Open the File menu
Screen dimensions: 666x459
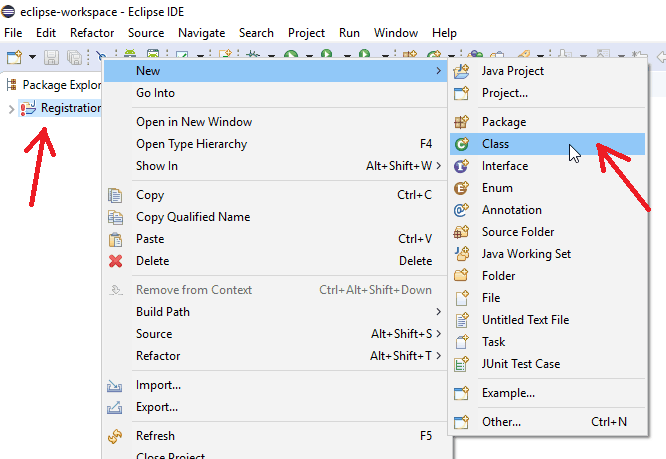13,33
